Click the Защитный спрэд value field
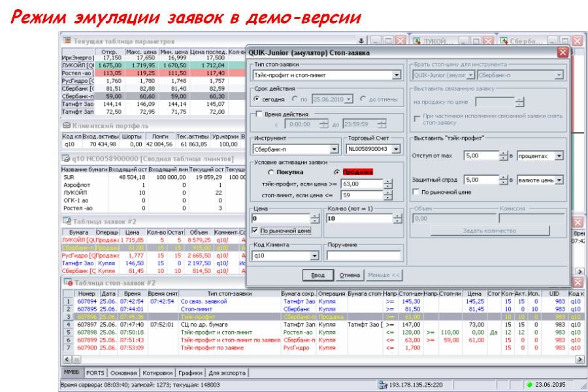This screenshot has width=588, height=392. pos(482,180)
